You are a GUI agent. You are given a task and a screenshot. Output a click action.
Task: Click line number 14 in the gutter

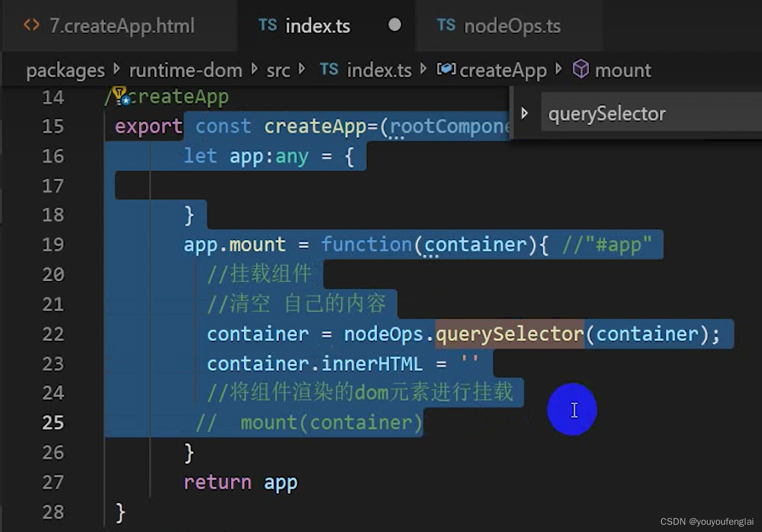coord(53,97)
